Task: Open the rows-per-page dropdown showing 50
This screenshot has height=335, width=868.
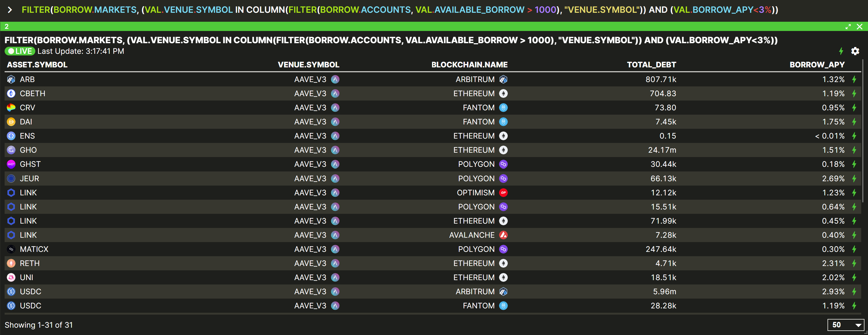Action: click(846, 325)
